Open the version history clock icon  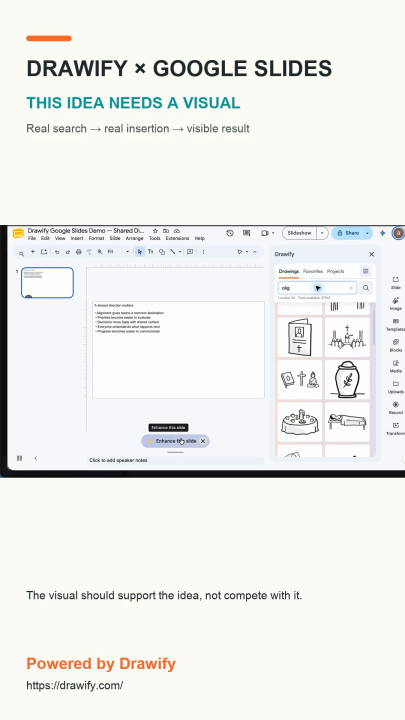pos(230,233)
